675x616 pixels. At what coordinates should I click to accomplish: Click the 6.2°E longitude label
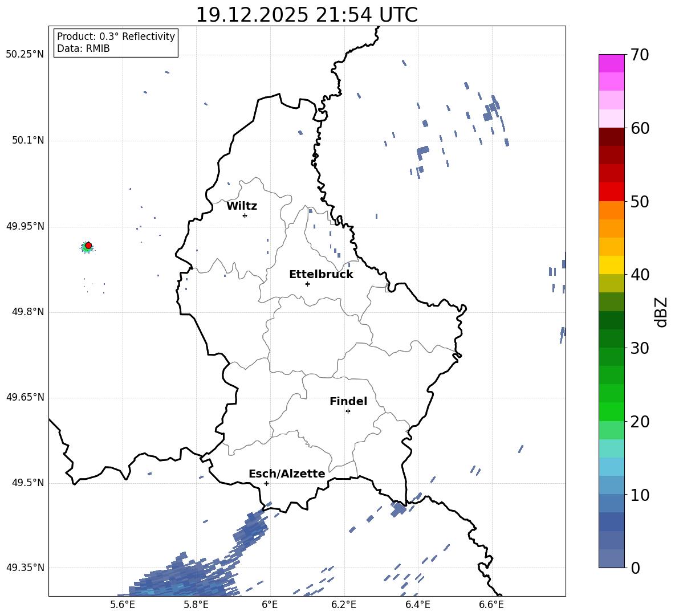point(344,605)
